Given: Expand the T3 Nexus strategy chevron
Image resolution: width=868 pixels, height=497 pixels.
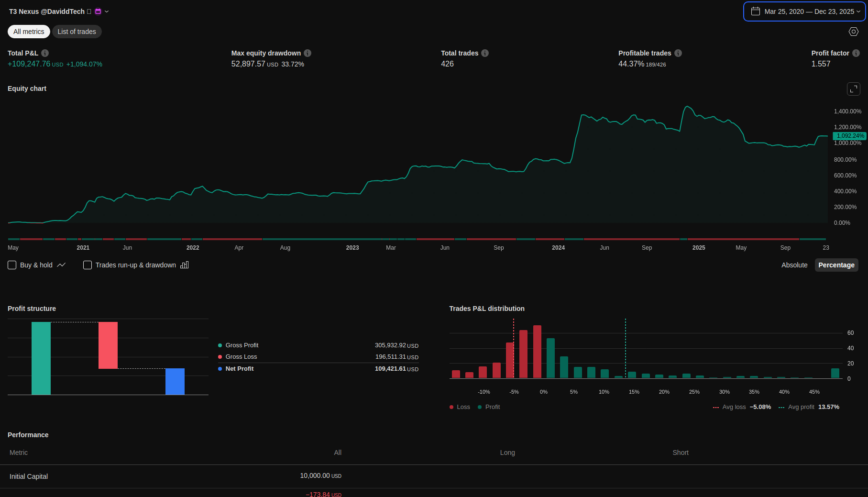Looking at the screenshot, I should coord(107,11).
